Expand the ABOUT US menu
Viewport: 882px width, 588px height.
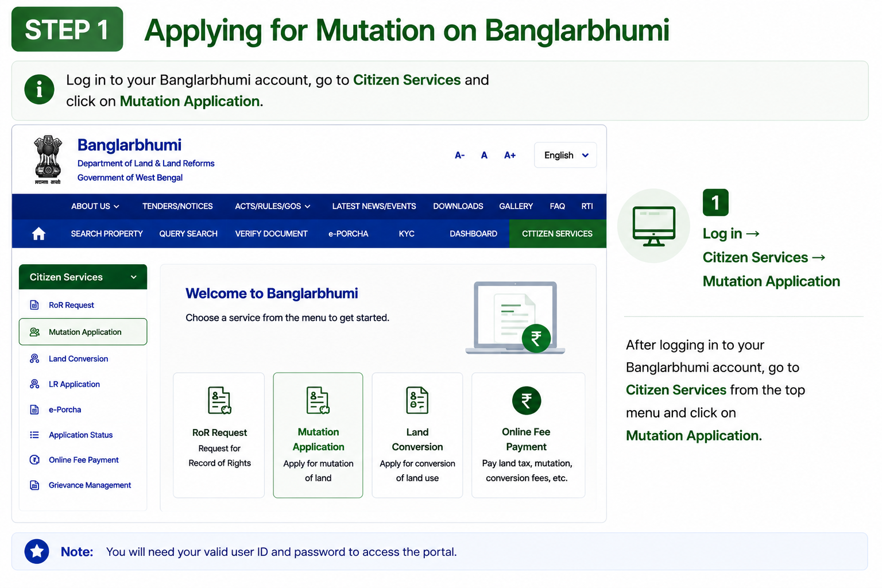pyautogui.click(x=95, y=206)
